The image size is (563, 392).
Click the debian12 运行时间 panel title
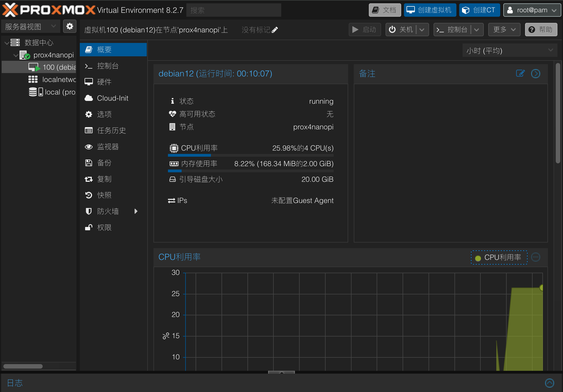(x=215, y=74)
